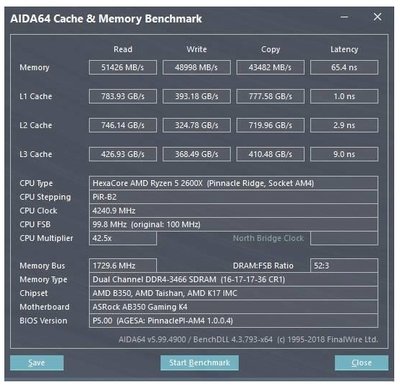
Task: Click the CPU Multiplier label
Action: (46, 238)
